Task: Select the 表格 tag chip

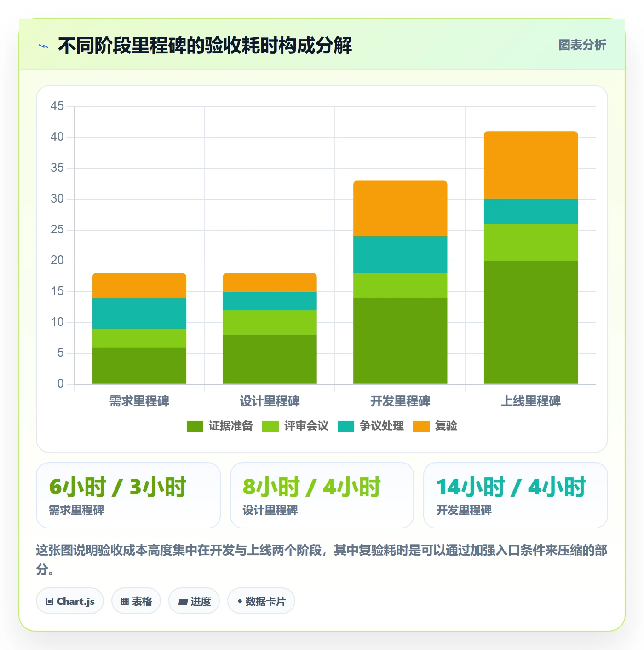Action: [x=136, y=601]
